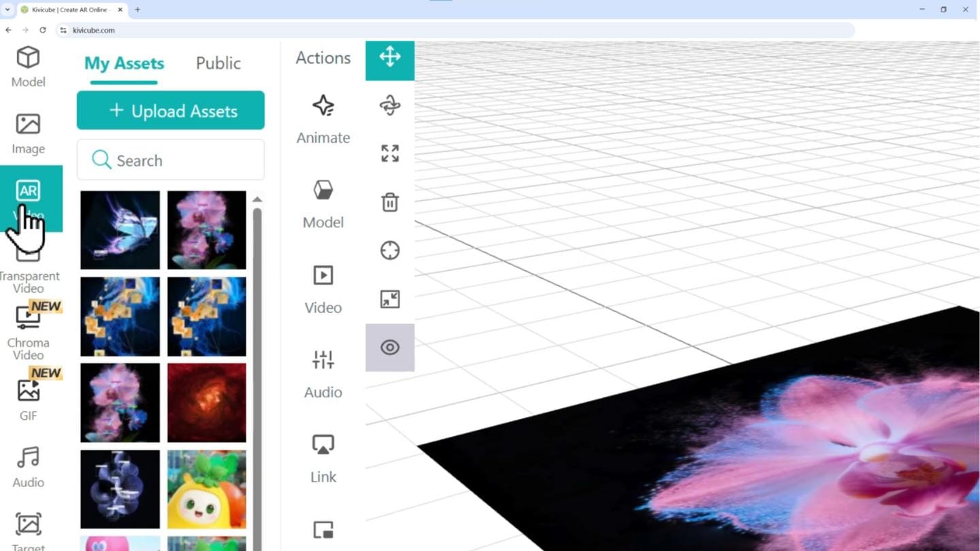Click the scale expand arrows tool

(x=390, y=154)
